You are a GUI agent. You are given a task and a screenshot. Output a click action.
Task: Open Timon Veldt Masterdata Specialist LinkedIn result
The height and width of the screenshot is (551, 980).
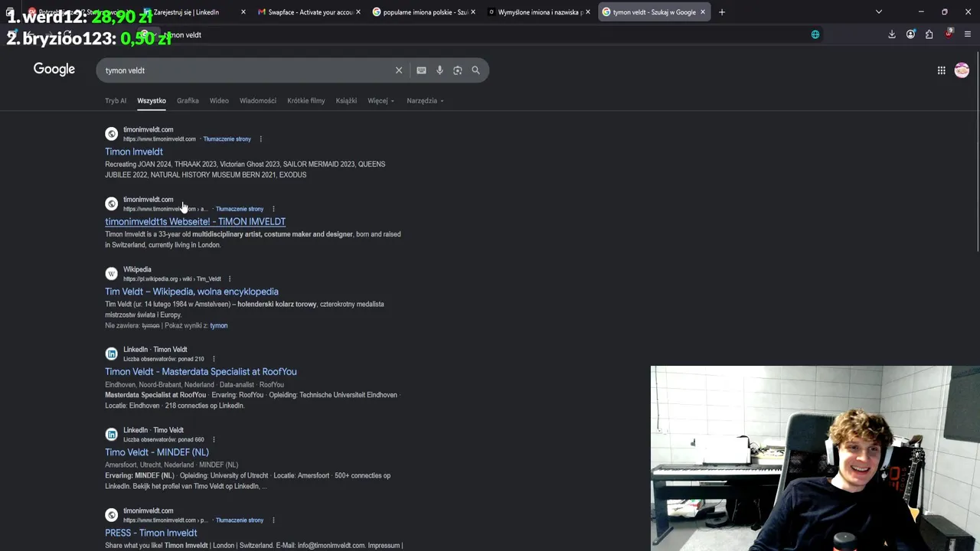(x=201, y=372)
